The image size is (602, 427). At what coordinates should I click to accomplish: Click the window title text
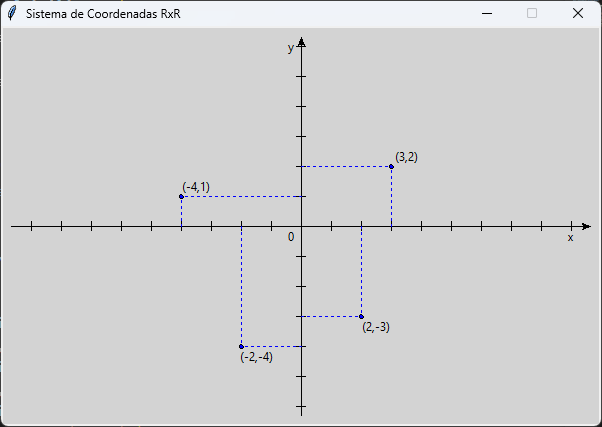(103, 14)
